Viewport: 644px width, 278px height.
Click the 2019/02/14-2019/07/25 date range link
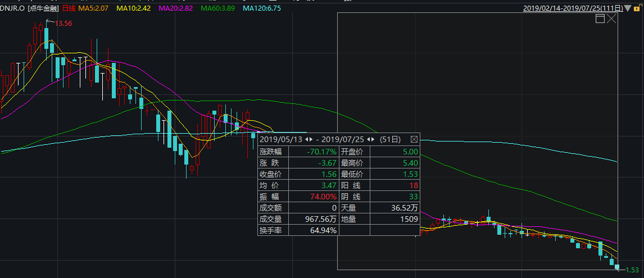tap(573, 8)
